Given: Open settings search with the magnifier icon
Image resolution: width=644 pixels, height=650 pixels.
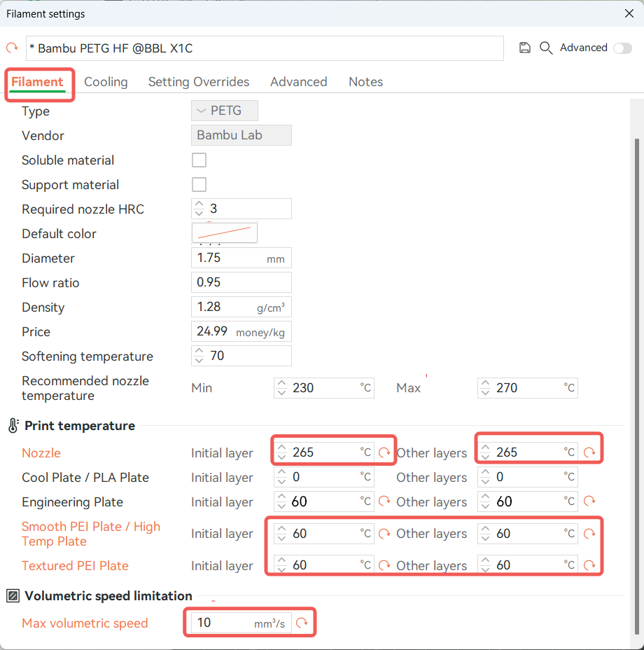Looking at the screenshot, I should (546, 48).
